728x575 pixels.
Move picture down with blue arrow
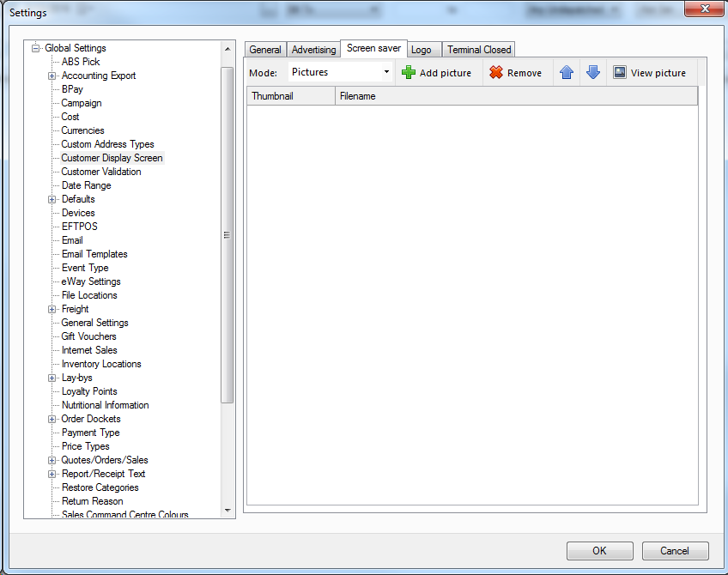click(x=593, y=73)
